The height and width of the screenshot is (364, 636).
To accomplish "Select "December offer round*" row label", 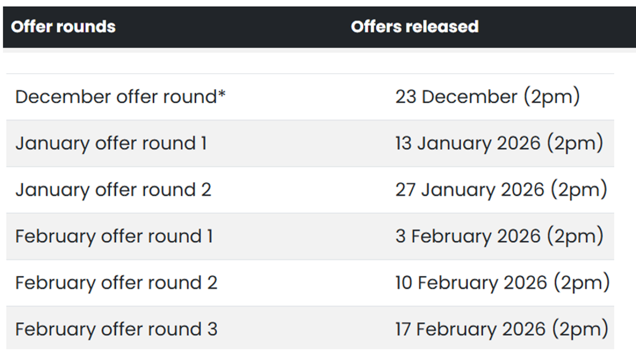I will [120, 97].
